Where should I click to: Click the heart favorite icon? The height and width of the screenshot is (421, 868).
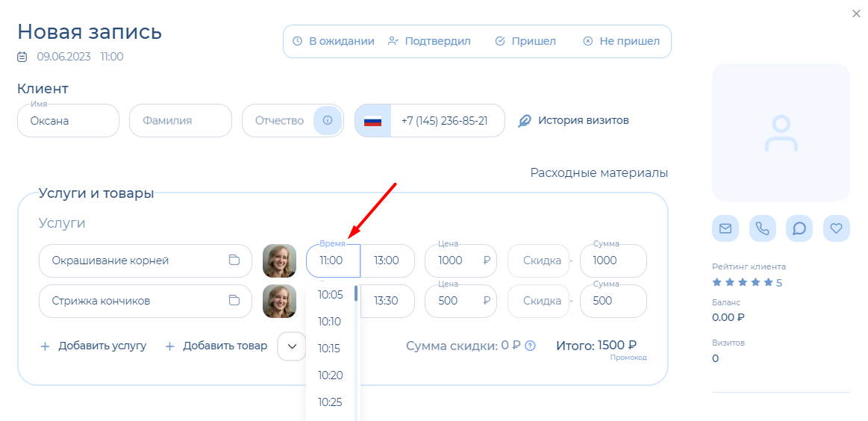[836, 228]
